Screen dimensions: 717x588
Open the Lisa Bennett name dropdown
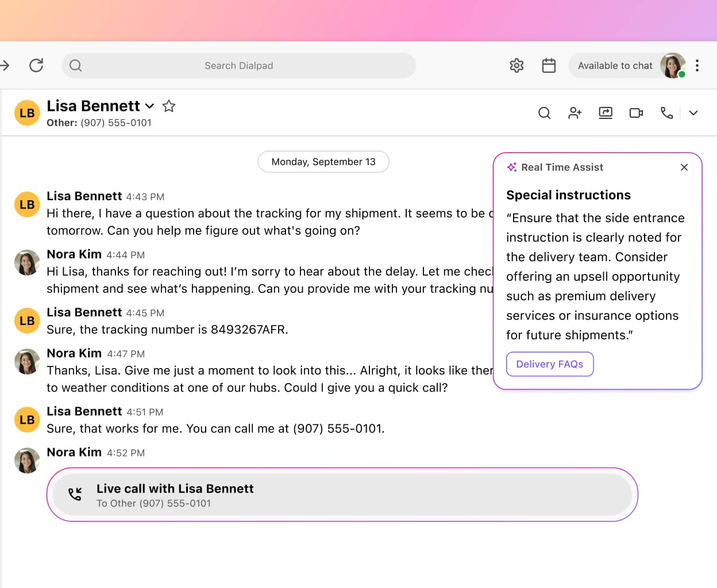149,106
